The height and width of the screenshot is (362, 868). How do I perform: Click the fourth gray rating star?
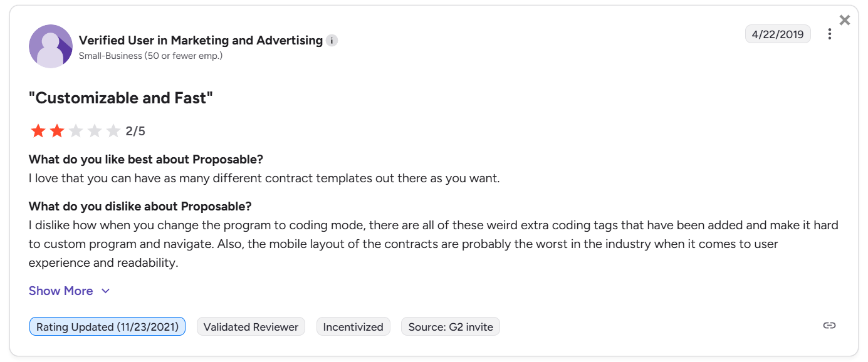pyautogui.click(x=95, y=131)
